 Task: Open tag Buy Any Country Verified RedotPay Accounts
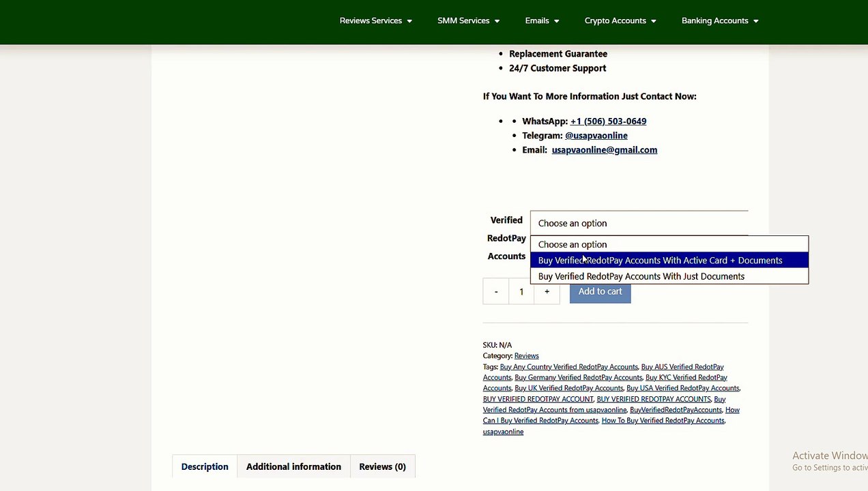[568, 367]
